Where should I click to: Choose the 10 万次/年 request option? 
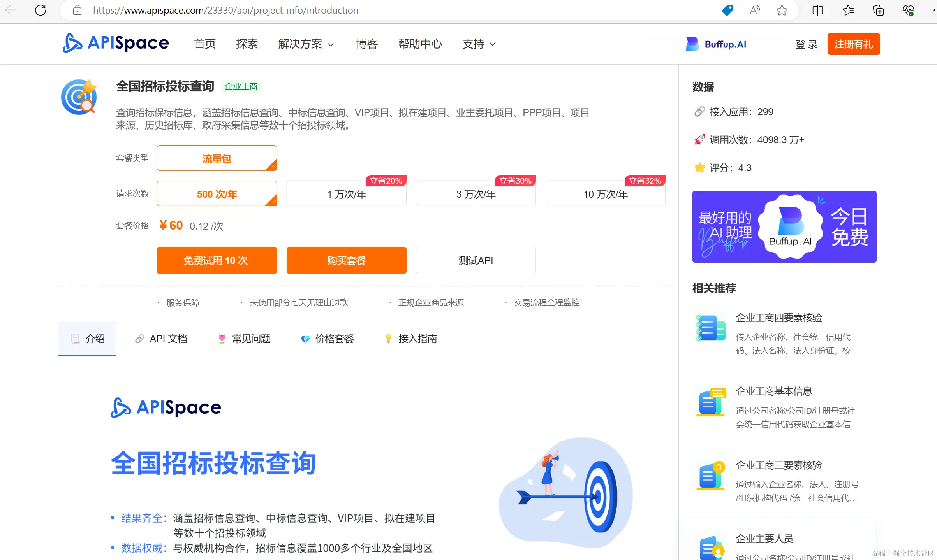pos(605,194)
